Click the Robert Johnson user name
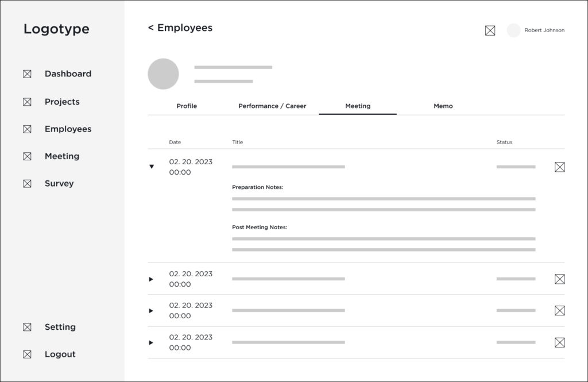The height and width of the screenshot is (382, 588). 544,30
